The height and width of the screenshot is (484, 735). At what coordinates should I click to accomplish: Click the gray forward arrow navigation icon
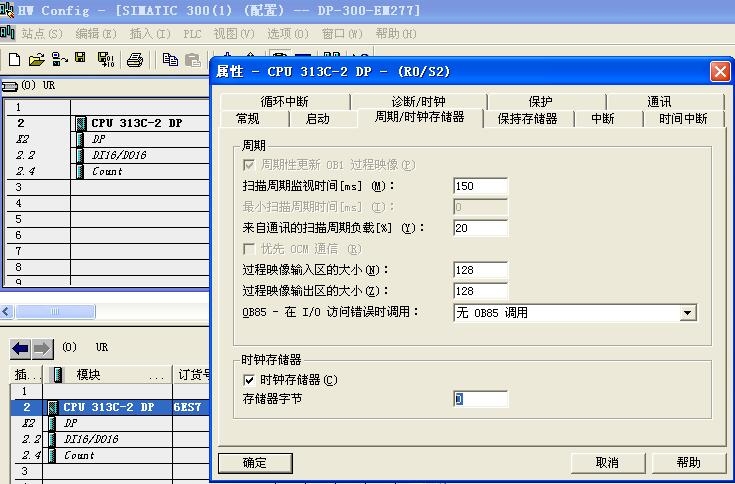(x=42, y=349)
